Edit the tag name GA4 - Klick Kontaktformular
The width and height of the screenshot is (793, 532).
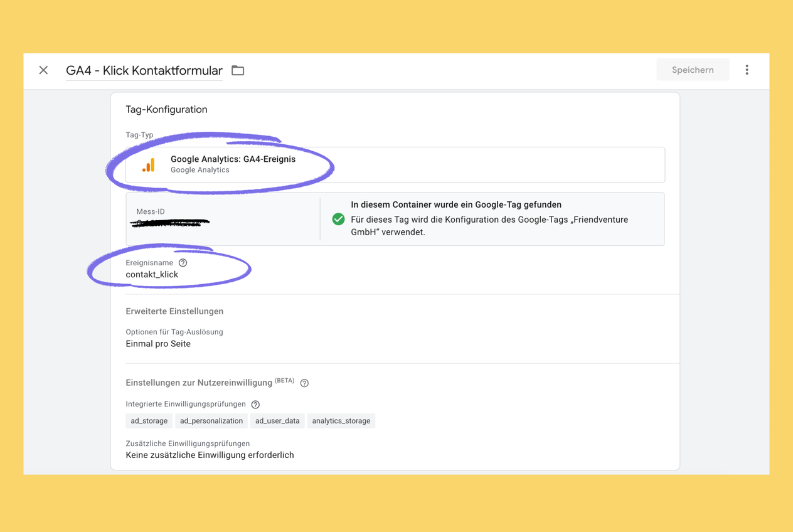[144, 70]
